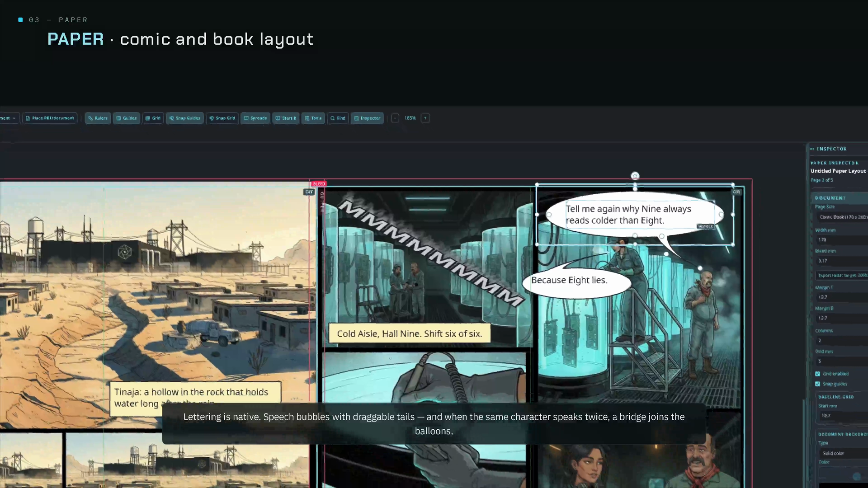Toggle the Rulers toolbar button

pos(98,118)
